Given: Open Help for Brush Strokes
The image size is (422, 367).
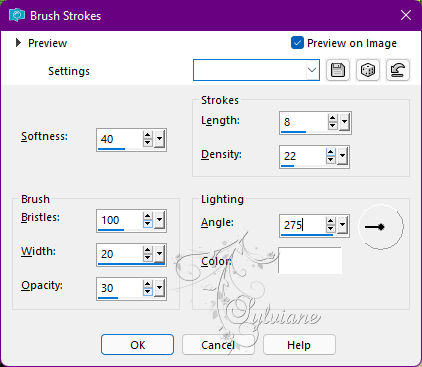Looking at the screenshot, I should click(299, 345).
